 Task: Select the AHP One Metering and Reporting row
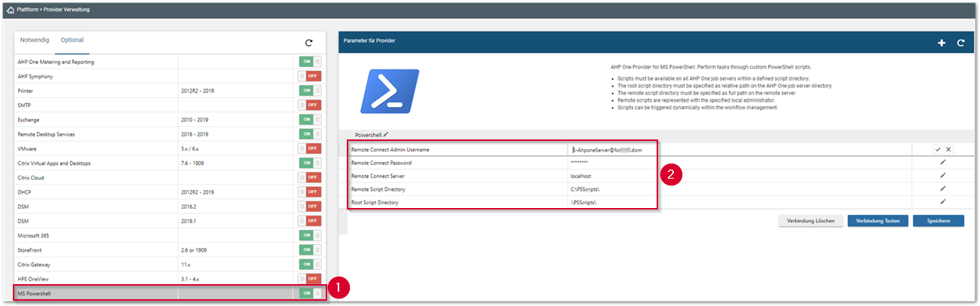(171, 62)
